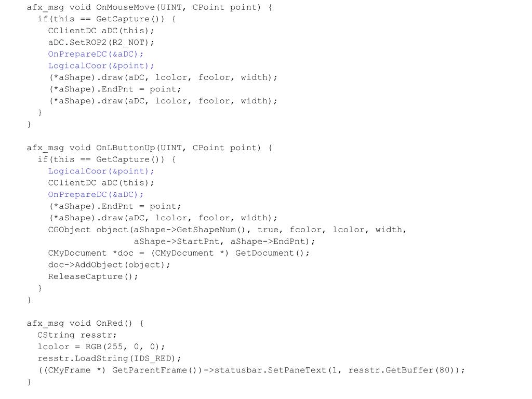This screenshot has width=532, height=399.
Task: Click the lcolor = RGB(255, 0, 0) line
Action: [x=101, y=347]
